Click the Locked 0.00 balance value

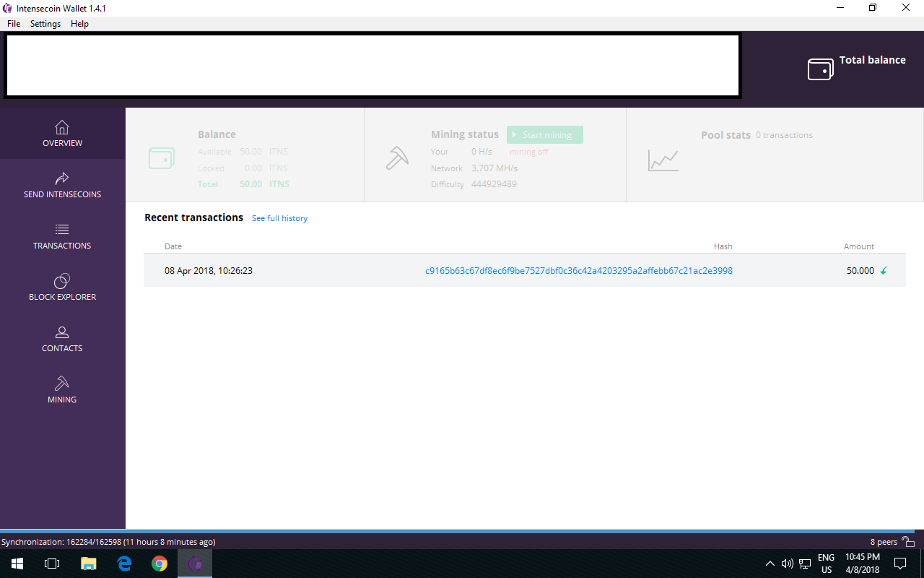(x=253, y=168)
